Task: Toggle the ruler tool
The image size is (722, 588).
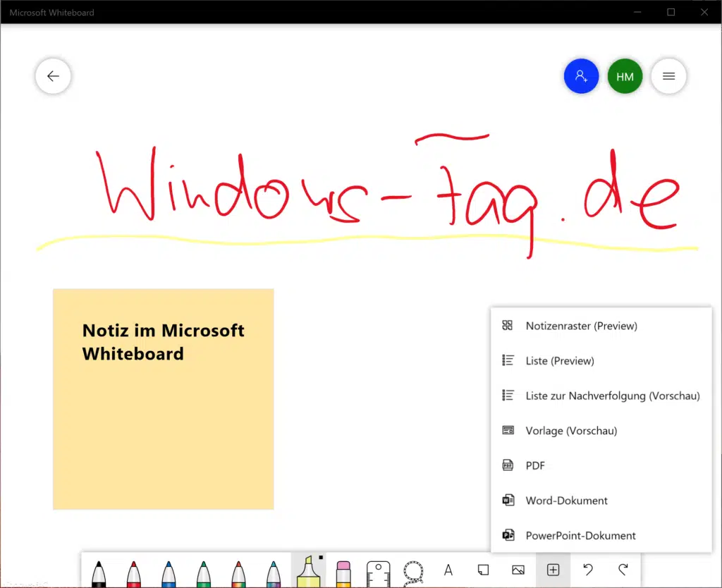Action: 379,572
